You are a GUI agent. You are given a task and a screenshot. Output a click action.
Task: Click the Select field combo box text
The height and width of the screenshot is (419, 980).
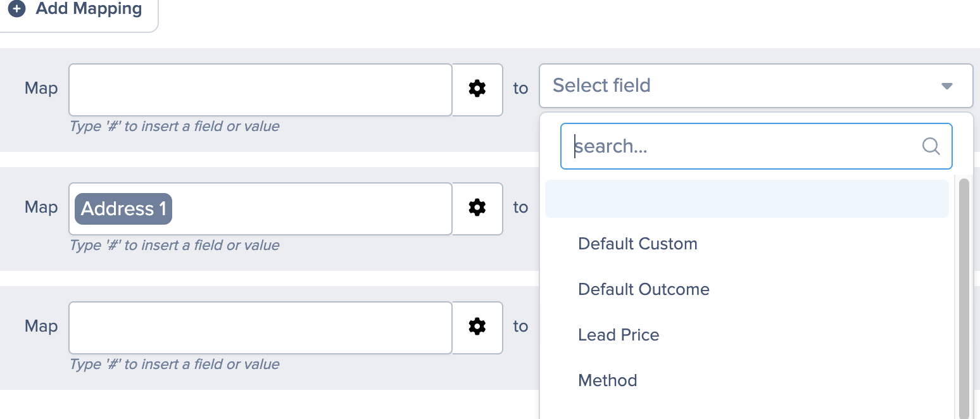point(601,85)
